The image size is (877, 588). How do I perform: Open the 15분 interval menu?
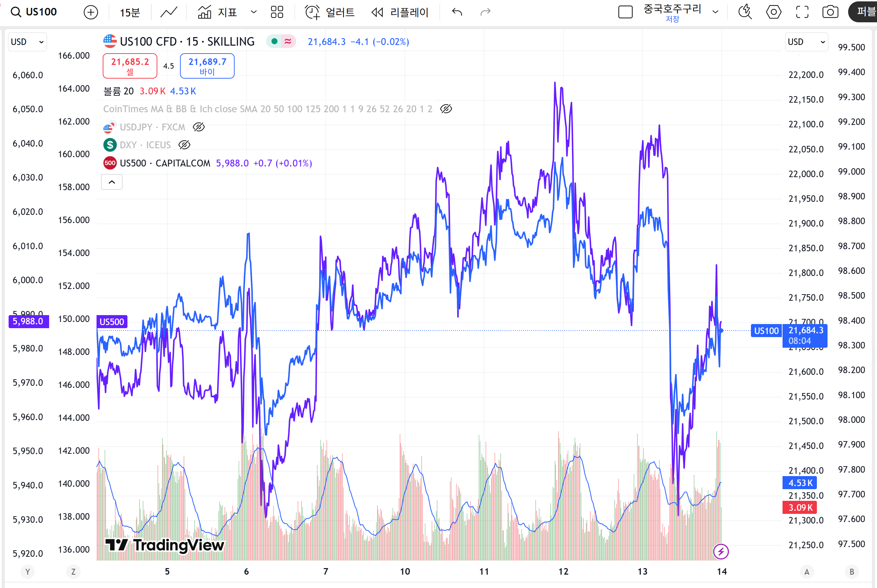(130, 12)
